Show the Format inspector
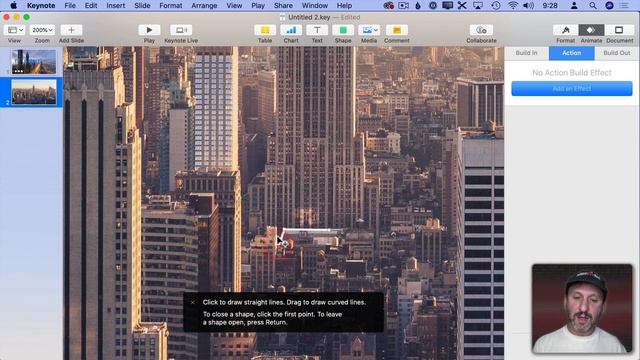 pyautogui.click(x=566, y=30)
